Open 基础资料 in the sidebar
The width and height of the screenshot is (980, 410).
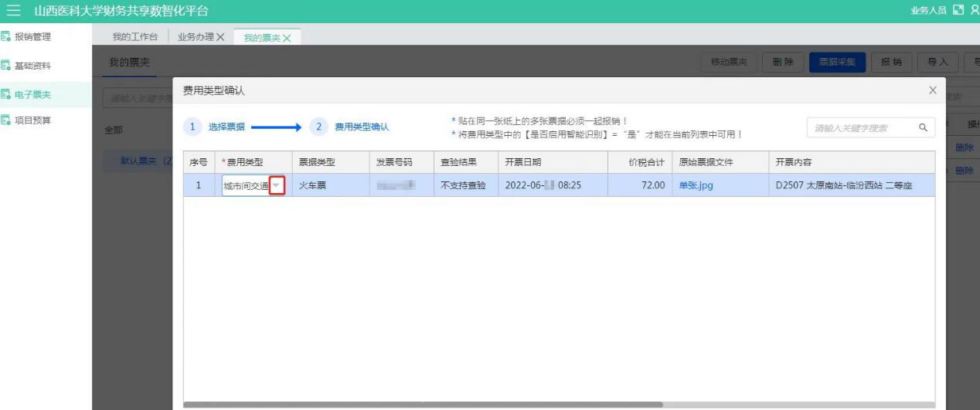[32, 66]
